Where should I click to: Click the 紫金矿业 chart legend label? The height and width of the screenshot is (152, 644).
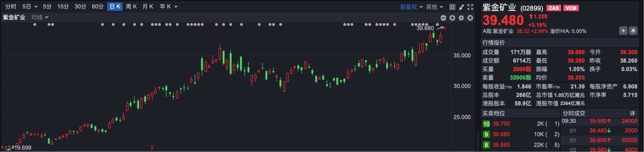point(14,17)
